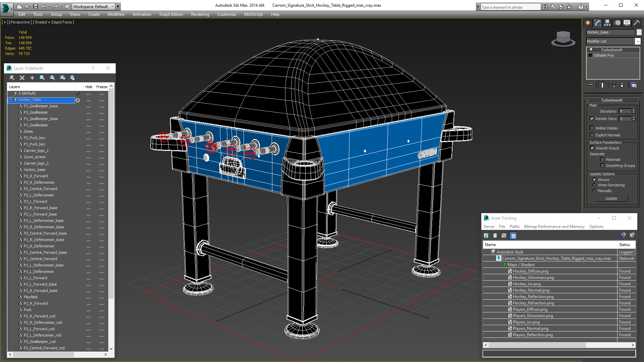Viewport: 644px width, 362px height.
Task: Switch to the Motion panel icon
Action: pyautogui.click(x=618, y=23)
